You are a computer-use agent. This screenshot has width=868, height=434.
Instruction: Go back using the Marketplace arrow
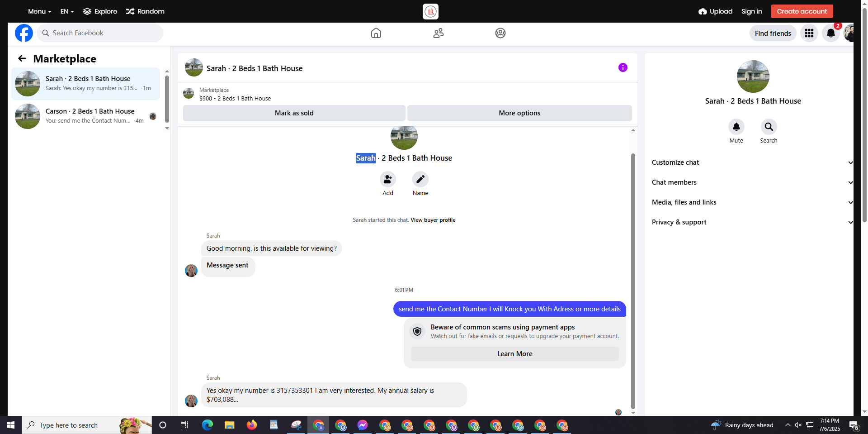pyautogui.click(x=22, y=58)
